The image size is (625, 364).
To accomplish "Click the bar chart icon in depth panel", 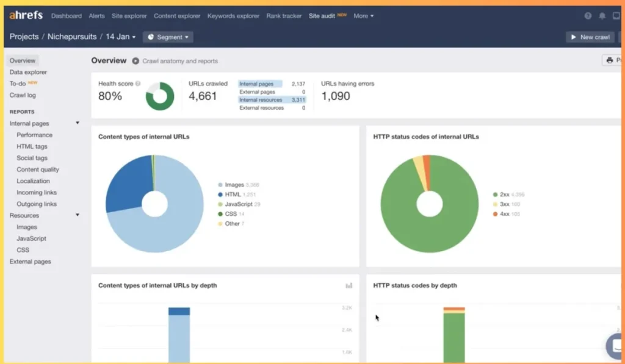I will (x=349, y=285).
